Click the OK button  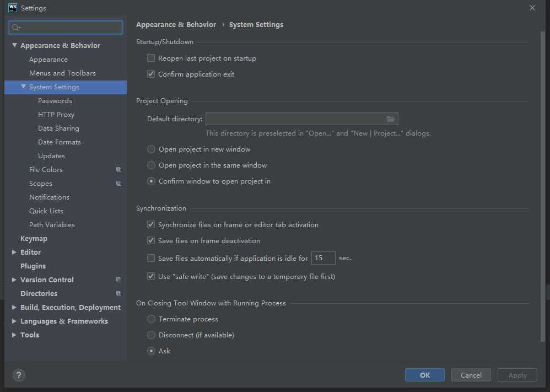pyautogui.click(x=425, y=375)
